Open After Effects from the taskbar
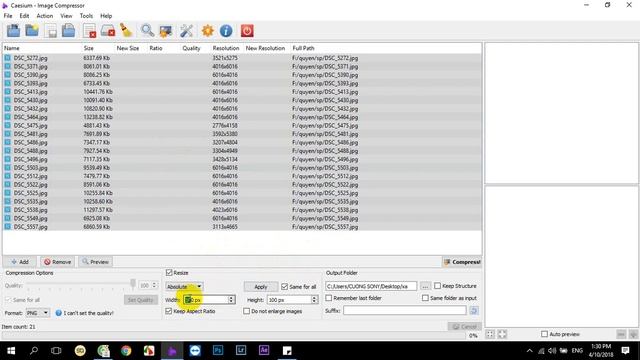This screenshot has width=640, height=360. click(x=264, y=350)
